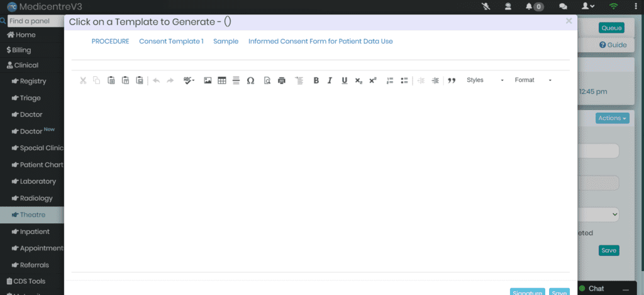Insert a bulleted list
Screen dimensions: 644x295
click(x=404, y=81)
